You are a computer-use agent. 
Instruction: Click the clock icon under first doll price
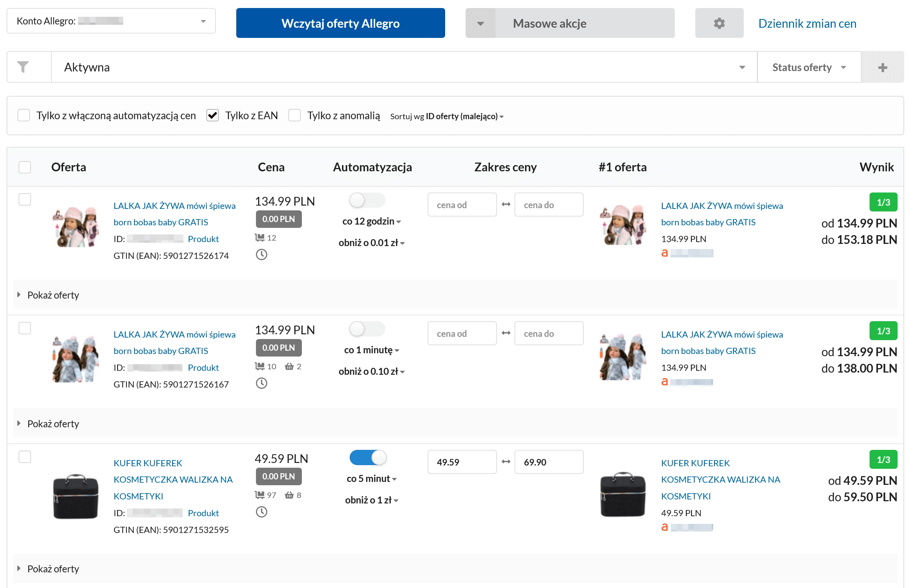point(261,254)
